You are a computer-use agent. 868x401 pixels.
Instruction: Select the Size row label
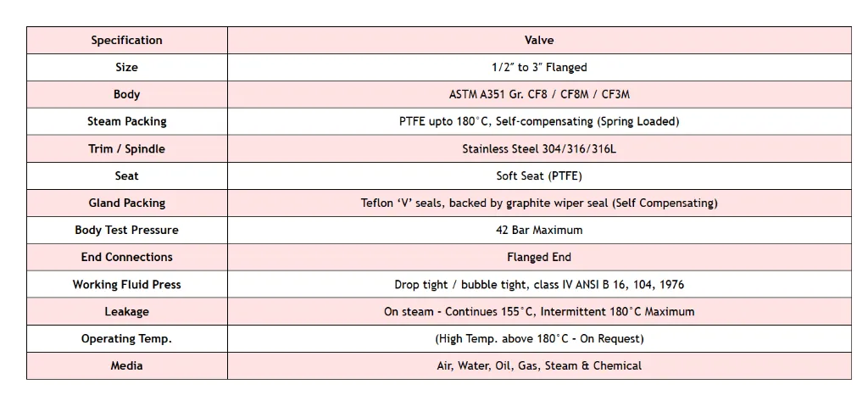(x=126, y=68)
